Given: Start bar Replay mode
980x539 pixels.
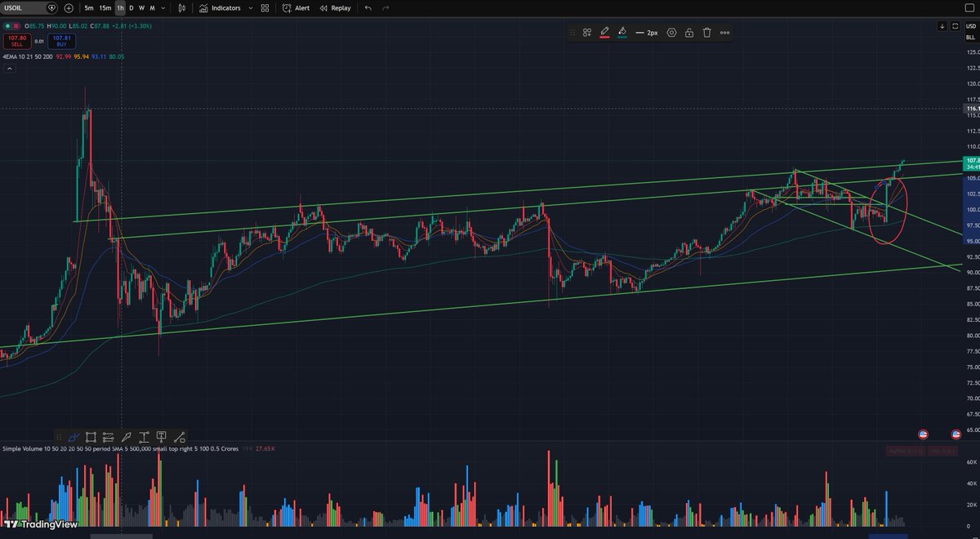Looking at the screenshot, I should pyautogui.click(x=335, y=7).
